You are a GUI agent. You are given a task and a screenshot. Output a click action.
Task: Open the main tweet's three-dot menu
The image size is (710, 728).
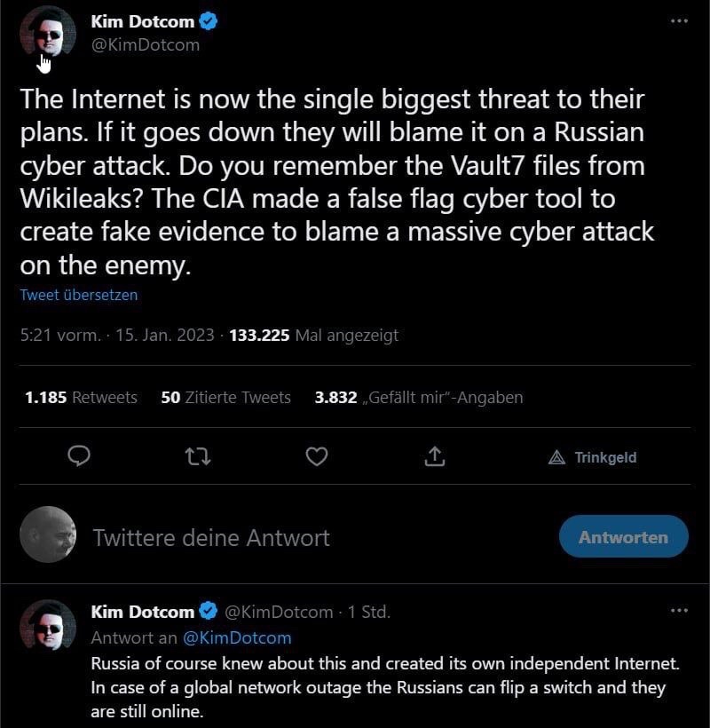pyautogui.click(x=679, y=20)
